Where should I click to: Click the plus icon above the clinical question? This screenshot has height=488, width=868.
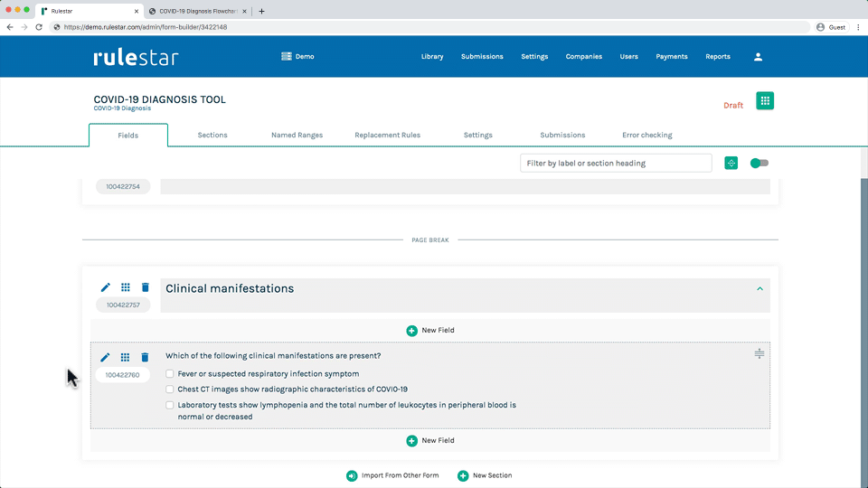click(412, 331)
